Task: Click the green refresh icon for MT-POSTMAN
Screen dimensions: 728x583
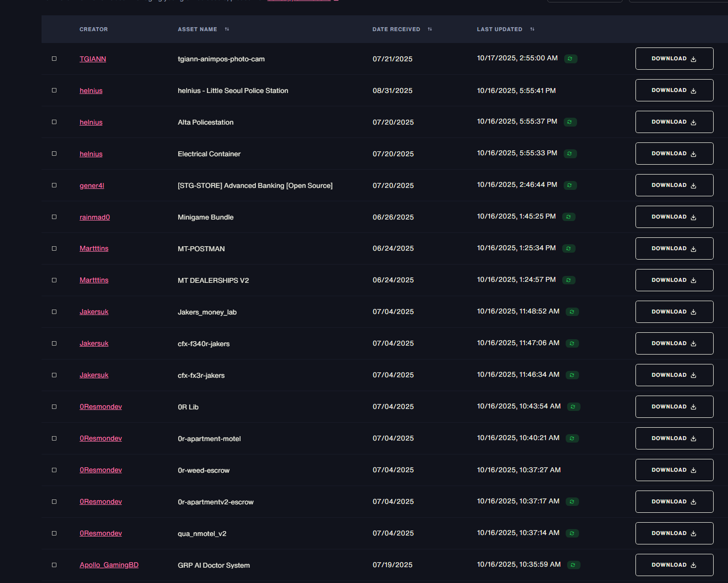Action: pyautogui.click(x=569, y=249)
